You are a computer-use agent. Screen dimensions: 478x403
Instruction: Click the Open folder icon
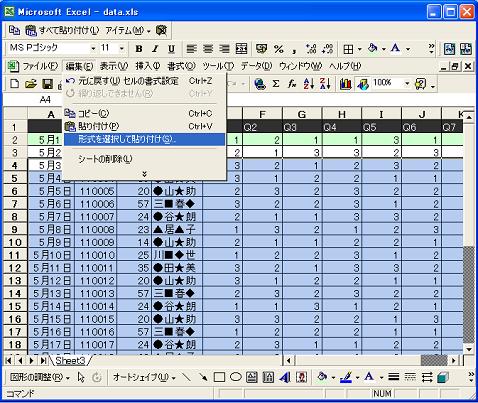coord(31,84)
